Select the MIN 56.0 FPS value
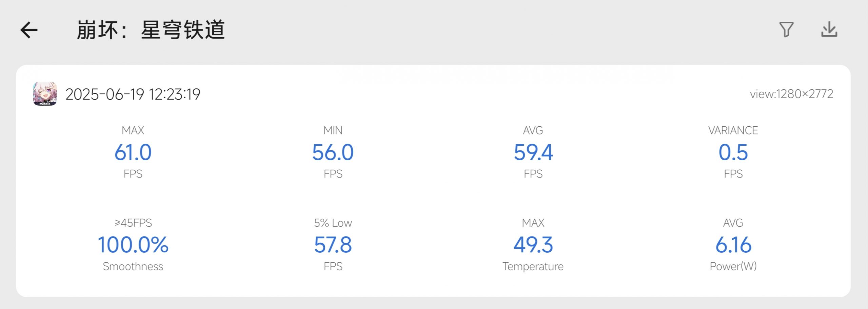The image size is (868, 309). [333, 152]
